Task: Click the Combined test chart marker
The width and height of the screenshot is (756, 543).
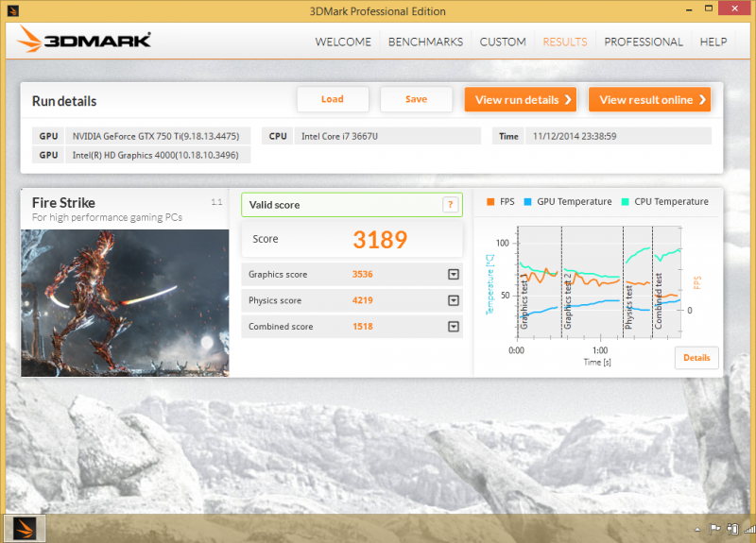Action: point(658,301)
